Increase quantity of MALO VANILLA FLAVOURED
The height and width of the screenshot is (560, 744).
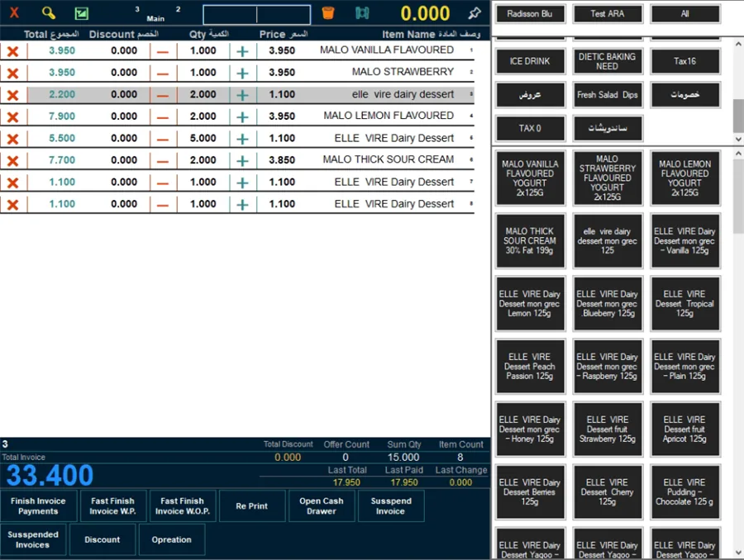click(242, 51)
